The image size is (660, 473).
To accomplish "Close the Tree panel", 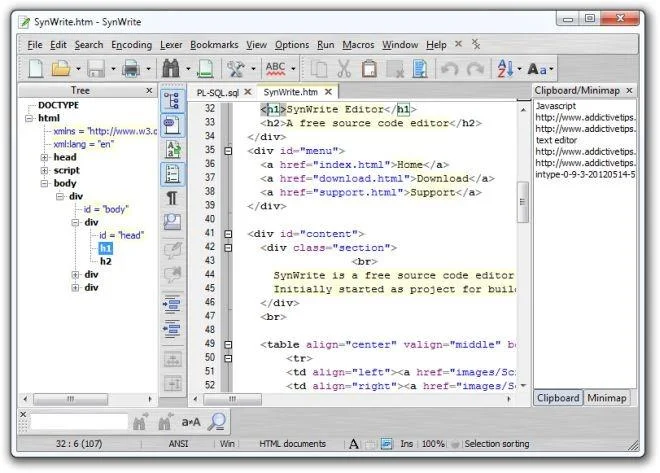I will pos(149,90).
